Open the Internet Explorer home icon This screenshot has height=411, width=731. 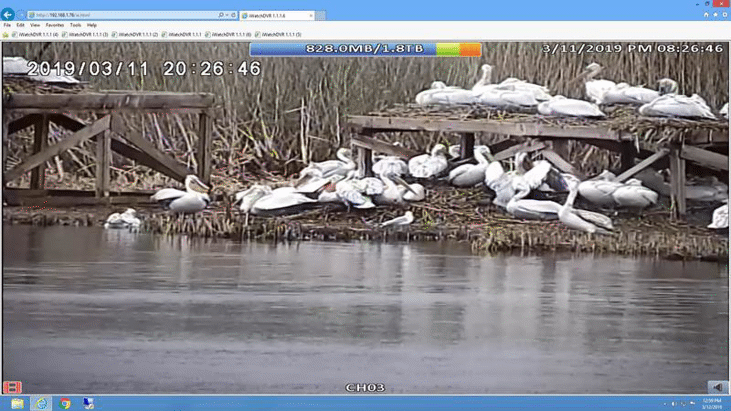[706, 15]
